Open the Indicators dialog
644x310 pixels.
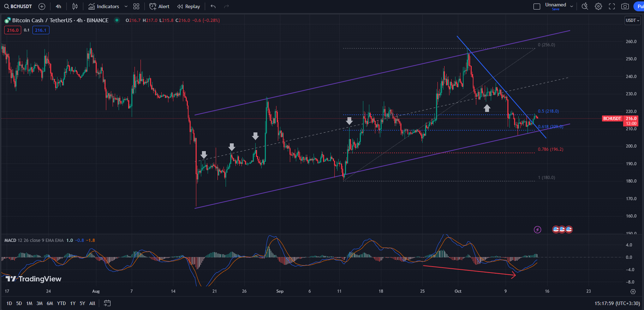click(104, 6)
